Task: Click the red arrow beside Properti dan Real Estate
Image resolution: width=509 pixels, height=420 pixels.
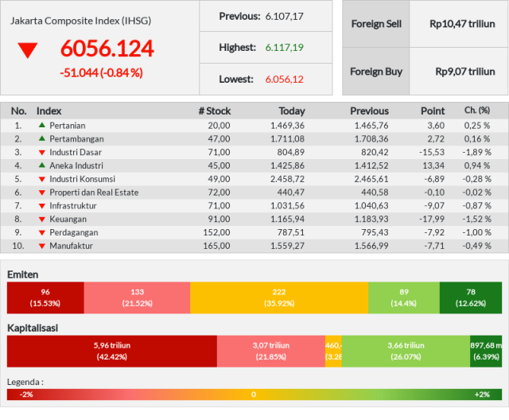Action: click(x=42, y=192)
